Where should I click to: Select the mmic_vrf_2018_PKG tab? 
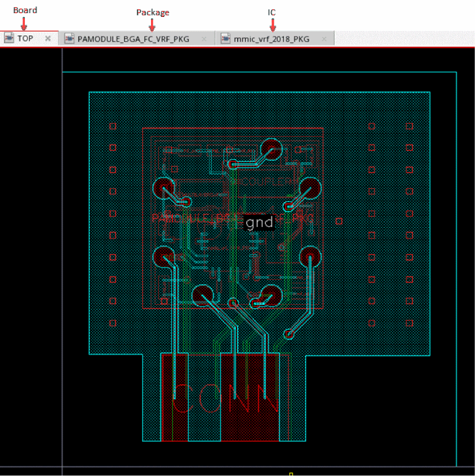click(x=271, y=39)
